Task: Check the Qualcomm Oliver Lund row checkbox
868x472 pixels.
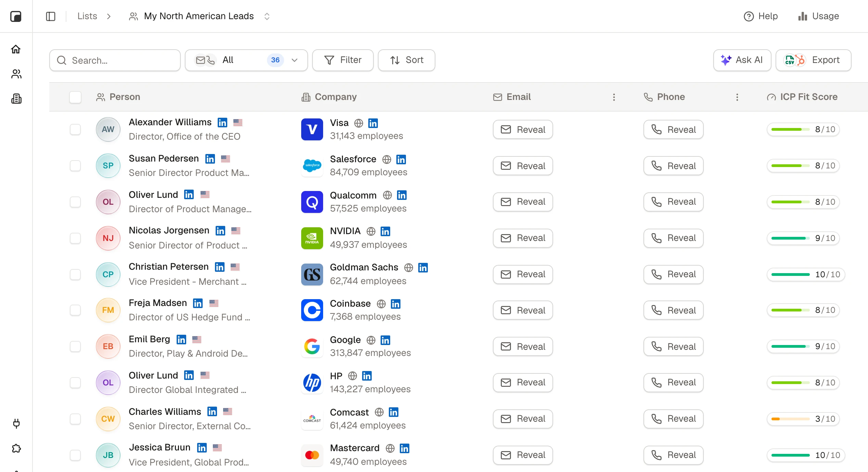Action: [75, 202]
